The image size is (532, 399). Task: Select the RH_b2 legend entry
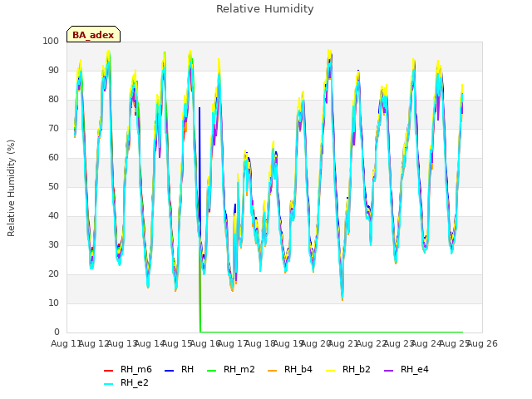pos(347,369)
